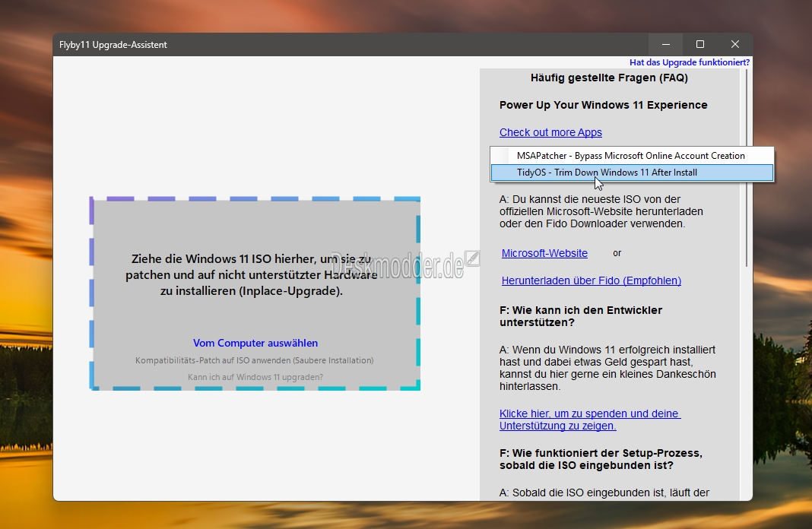Viewport: 812px width, 529px height.
Task: Close the Flyby11 Upgrade-Assistent window
Action: coord(735,45)
